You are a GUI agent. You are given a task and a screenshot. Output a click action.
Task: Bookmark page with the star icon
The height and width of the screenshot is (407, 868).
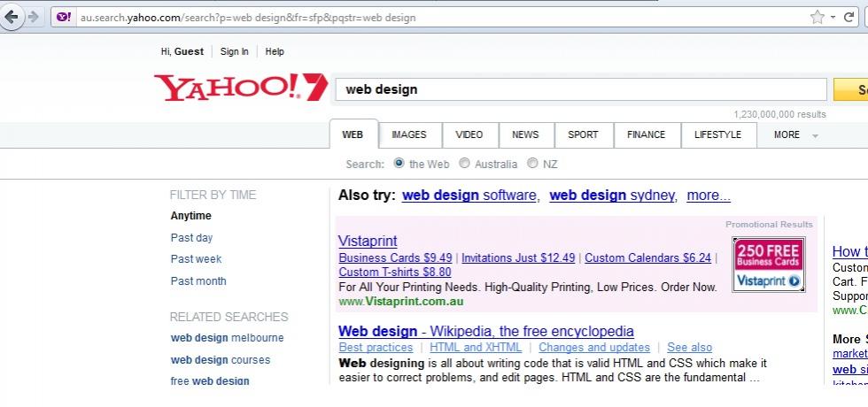[817, 17]
